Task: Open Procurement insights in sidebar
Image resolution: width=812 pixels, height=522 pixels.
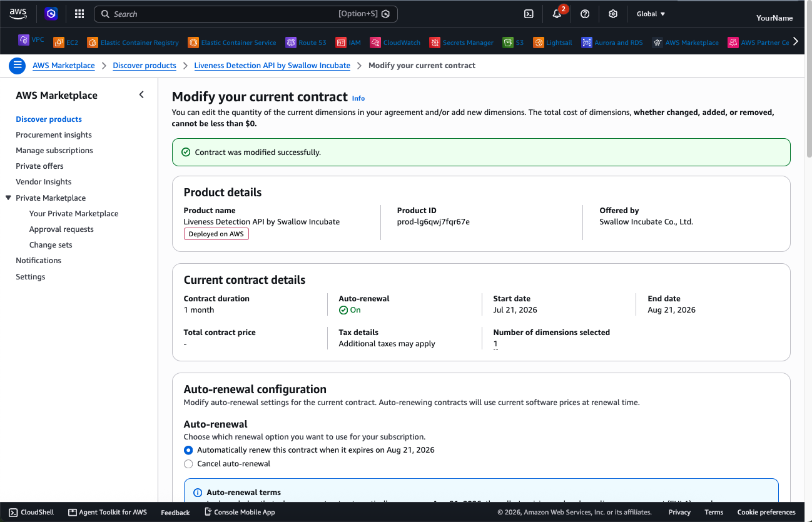Action: 54,134
